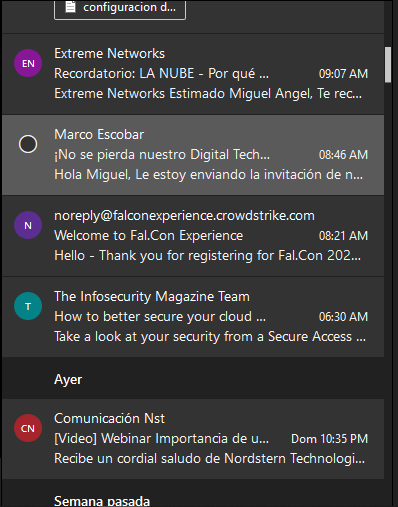Click sender The Infosecurity Magazine Team

tap(152, 297)
